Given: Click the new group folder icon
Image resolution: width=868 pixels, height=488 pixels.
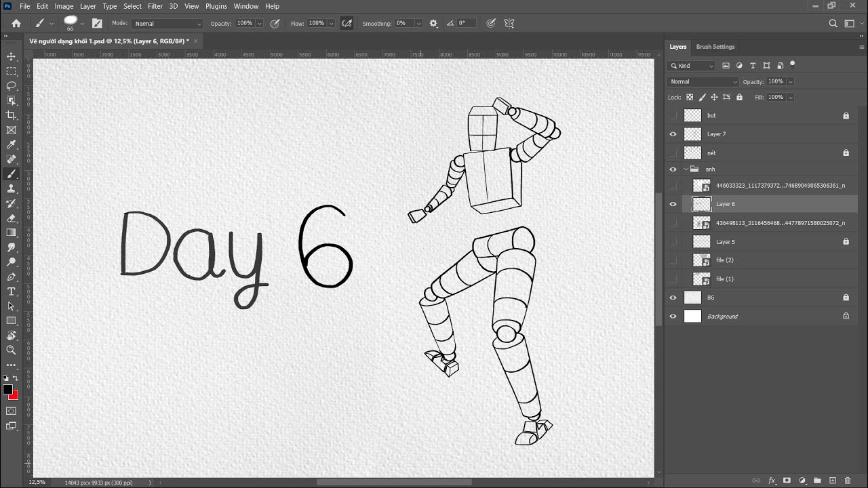Looking at the screenshot, I should click(817, 481).
